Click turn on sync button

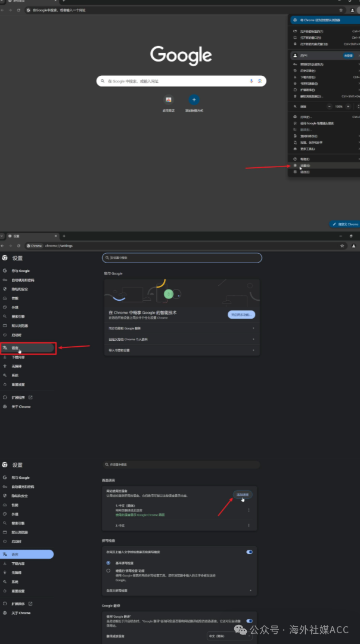tap(241, 315)
